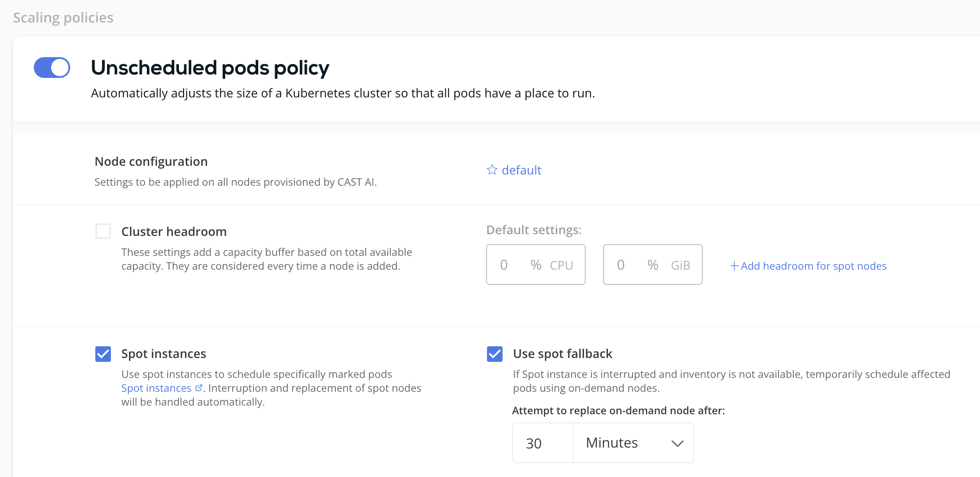The height and width of the screenshot is (477, 980).
Task: Open the Spot instances documentation link
Action: (x=156, y=388)
